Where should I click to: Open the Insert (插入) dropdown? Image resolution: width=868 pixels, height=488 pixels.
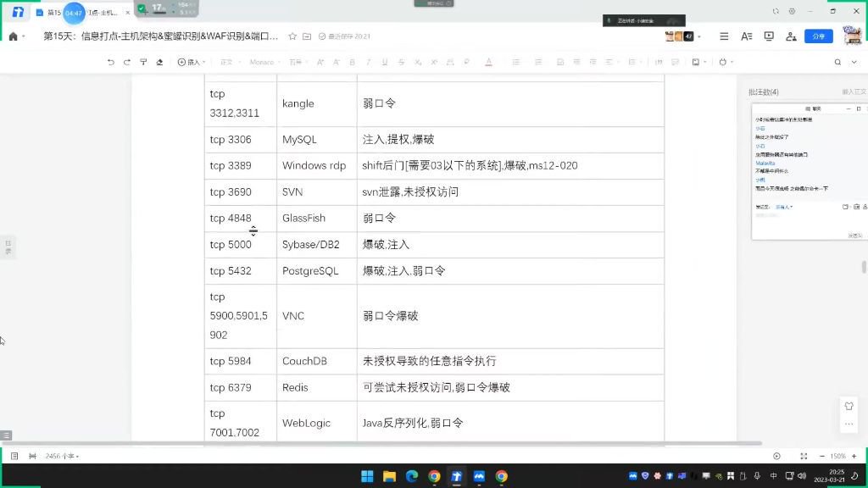(x=192, y=62)
